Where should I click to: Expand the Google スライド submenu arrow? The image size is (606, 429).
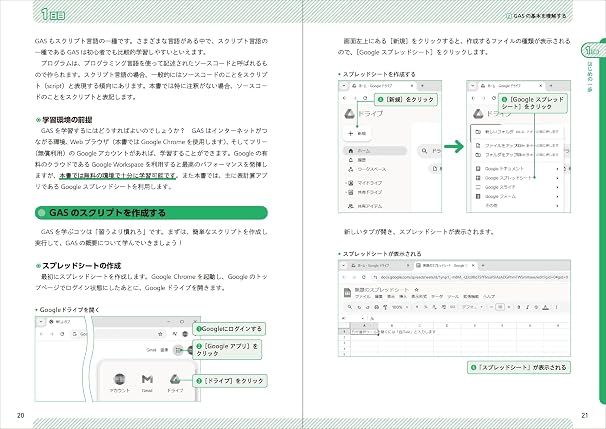(x=557, y=187)
